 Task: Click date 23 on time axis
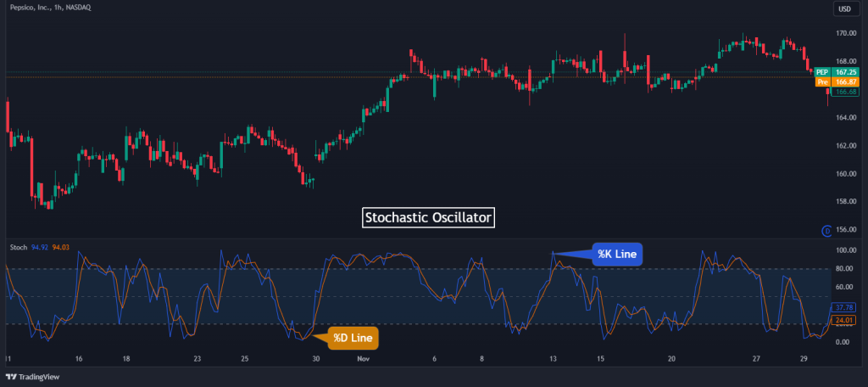(197, 359)
